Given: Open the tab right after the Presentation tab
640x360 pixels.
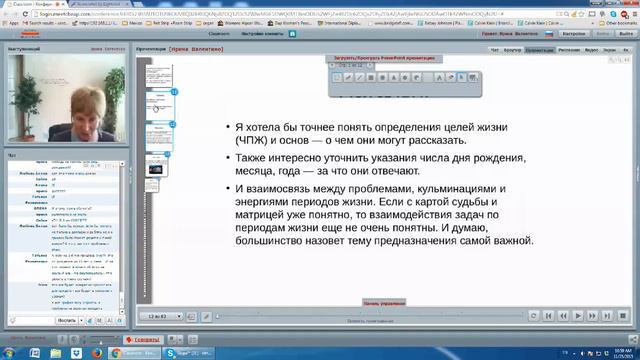Looking at the screenshot, I should [569, 50].
